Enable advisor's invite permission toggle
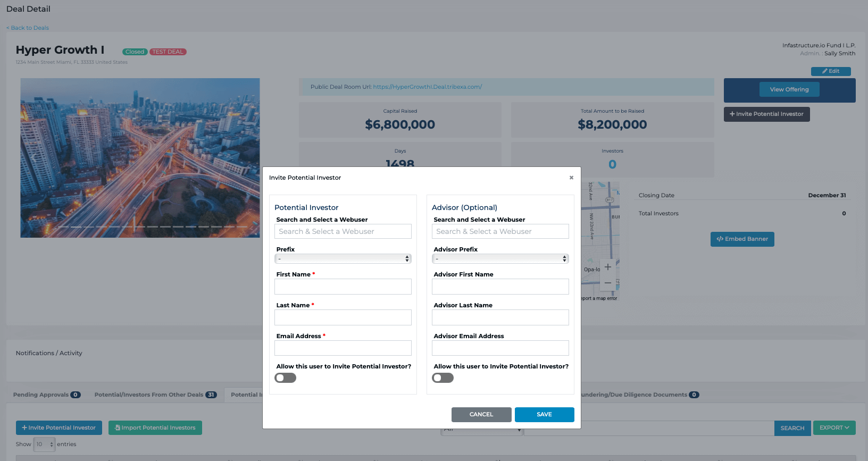 coord(443,378)
